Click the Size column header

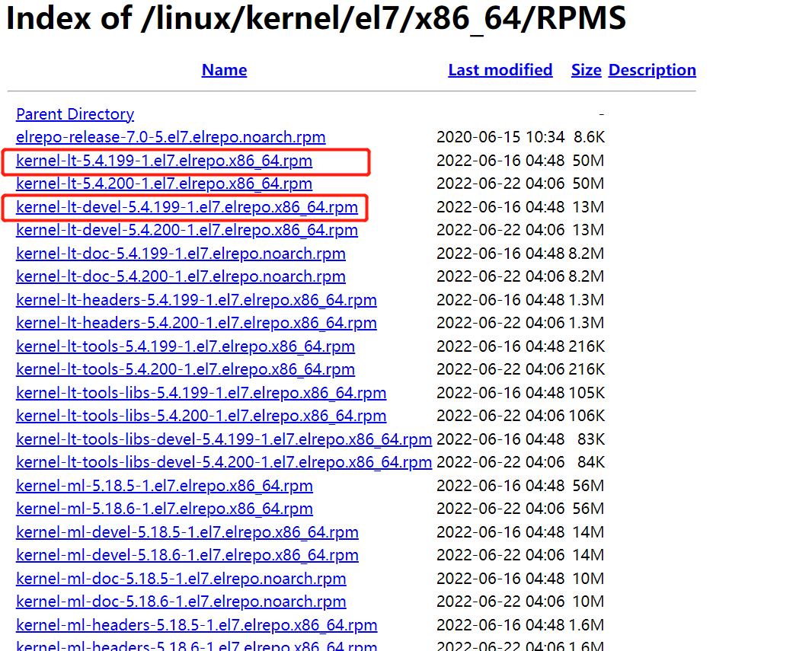(x=586, y=70)
